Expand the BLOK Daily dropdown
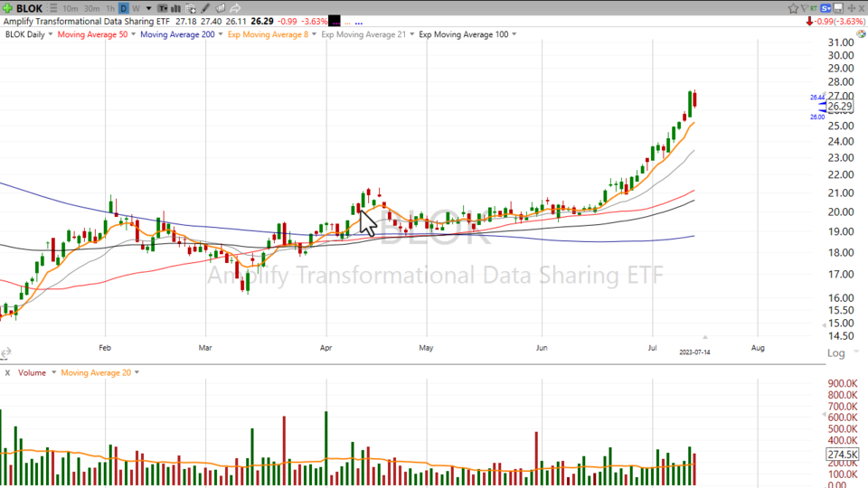 [x=51, y=34]
